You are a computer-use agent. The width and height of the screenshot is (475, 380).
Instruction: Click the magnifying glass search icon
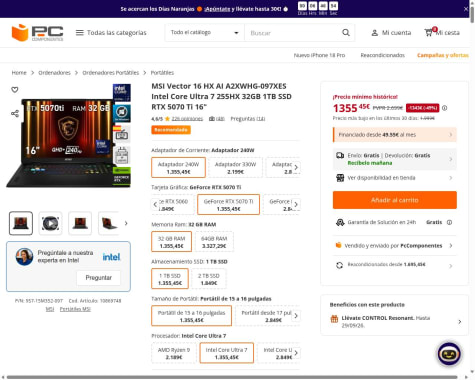[346, 33]
